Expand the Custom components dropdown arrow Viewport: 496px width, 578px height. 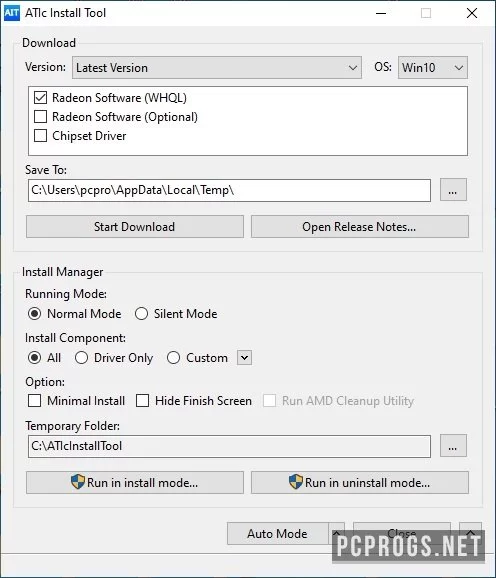pos(244,358)
